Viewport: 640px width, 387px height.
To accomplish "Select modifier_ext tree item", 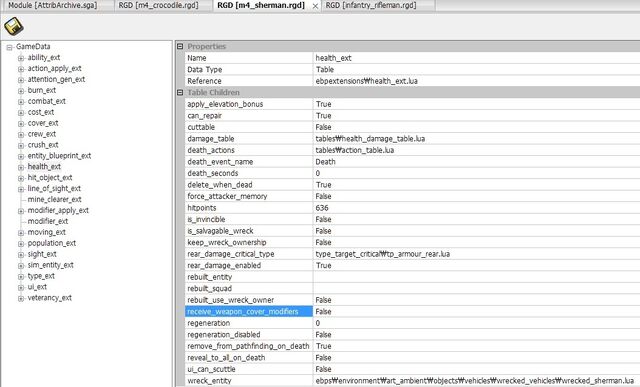I will [x=48, y=221].
